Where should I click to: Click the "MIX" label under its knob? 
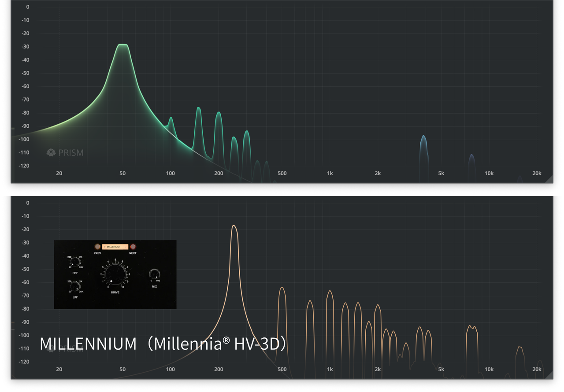154,286
